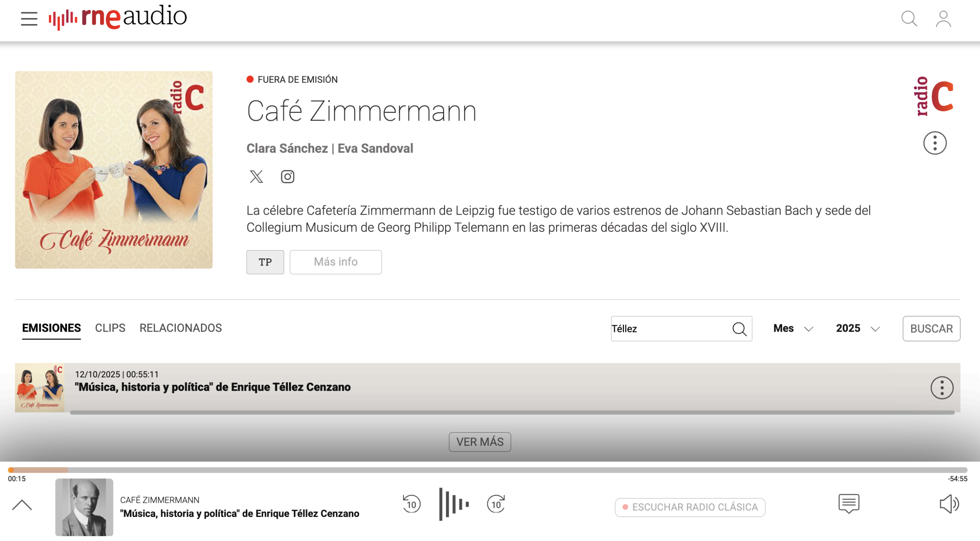Click the presenters line Clara Sánchez | Eva Sandoval
Screen dimensions: 980x541
coord(330,148)
